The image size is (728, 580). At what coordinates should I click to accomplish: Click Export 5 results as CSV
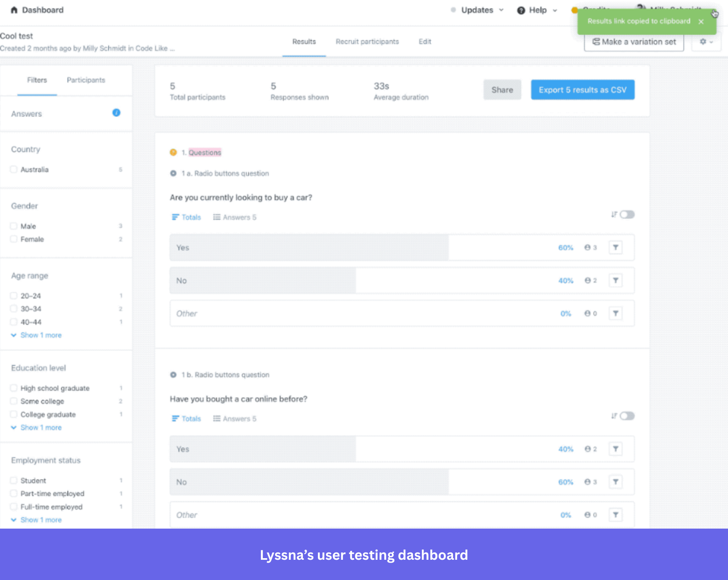tap(582, 89)
